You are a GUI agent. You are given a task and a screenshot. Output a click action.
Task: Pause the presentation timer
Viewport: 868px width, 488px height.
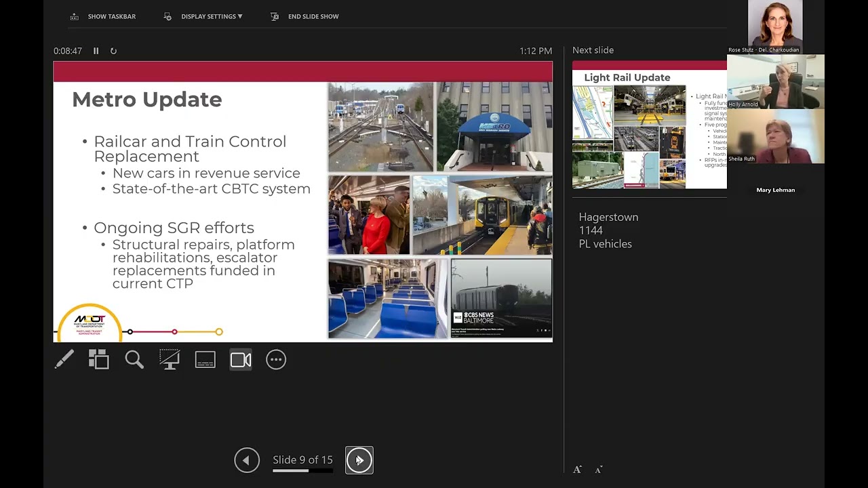click(x=96, y=51)
